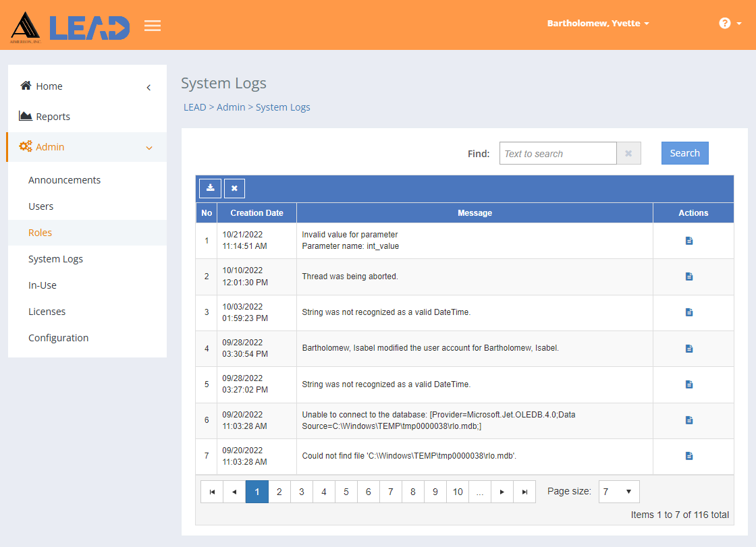Viewport: 756px width, 547px height.
Task: Collapse the Admin section chevron
Action: point(148,148)
